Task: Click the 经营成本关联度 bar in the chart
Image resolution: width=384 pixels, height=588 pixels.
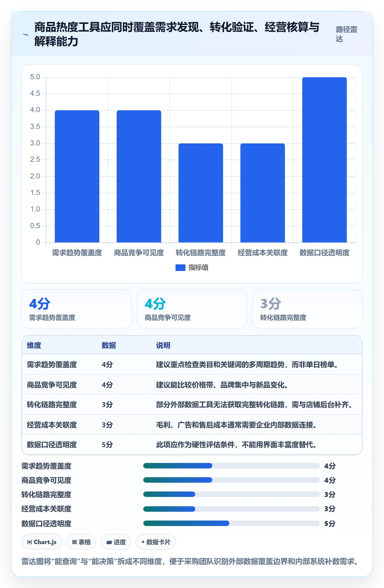Action: tap(262, 193)
